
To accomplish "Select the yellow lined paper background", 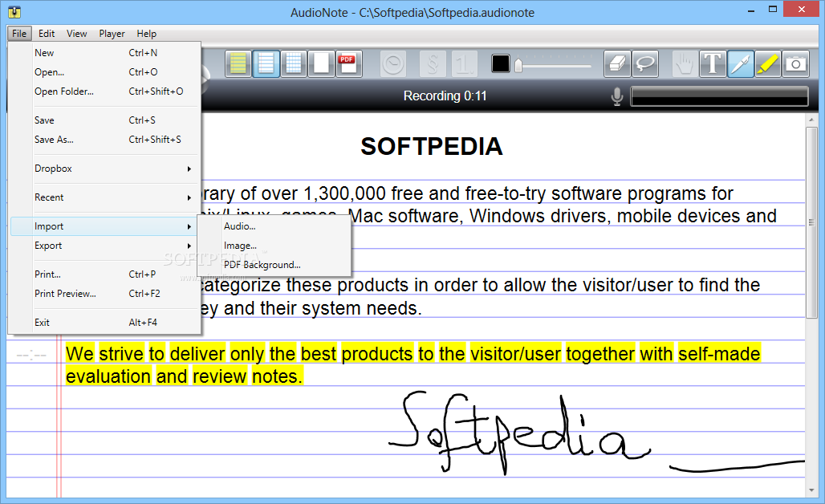I will (x=238, y=64).
